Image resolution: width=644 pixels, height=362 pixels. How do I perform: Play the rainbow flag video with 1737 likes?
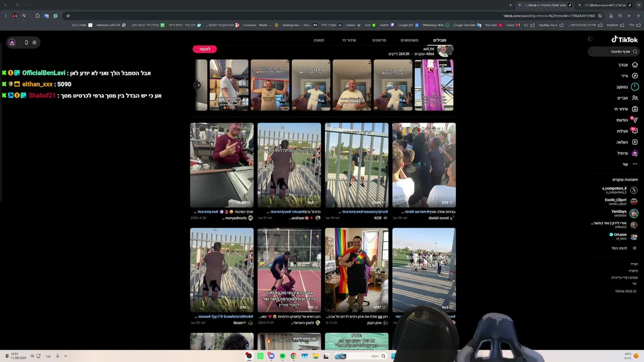pos(357,270)
